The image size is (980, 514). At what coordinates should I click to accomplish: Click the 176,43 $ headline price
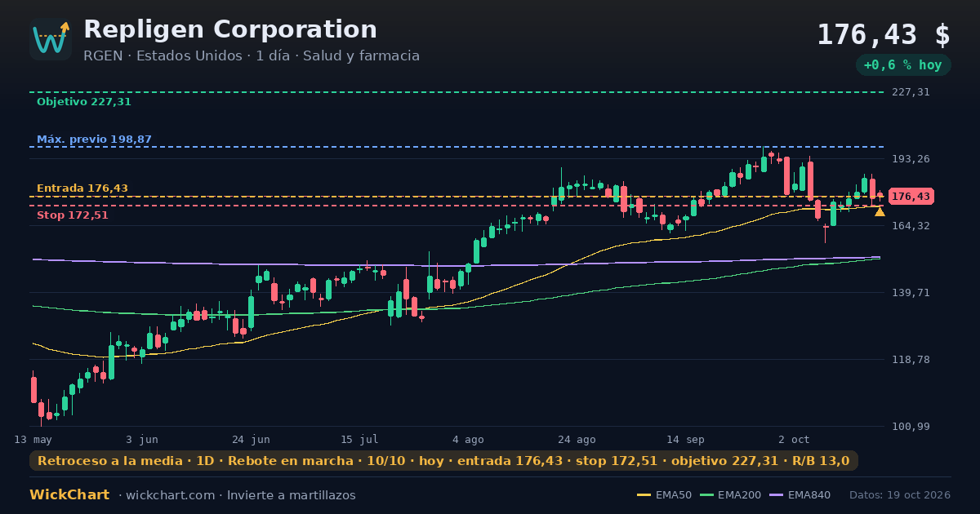[x=884, y=35]
